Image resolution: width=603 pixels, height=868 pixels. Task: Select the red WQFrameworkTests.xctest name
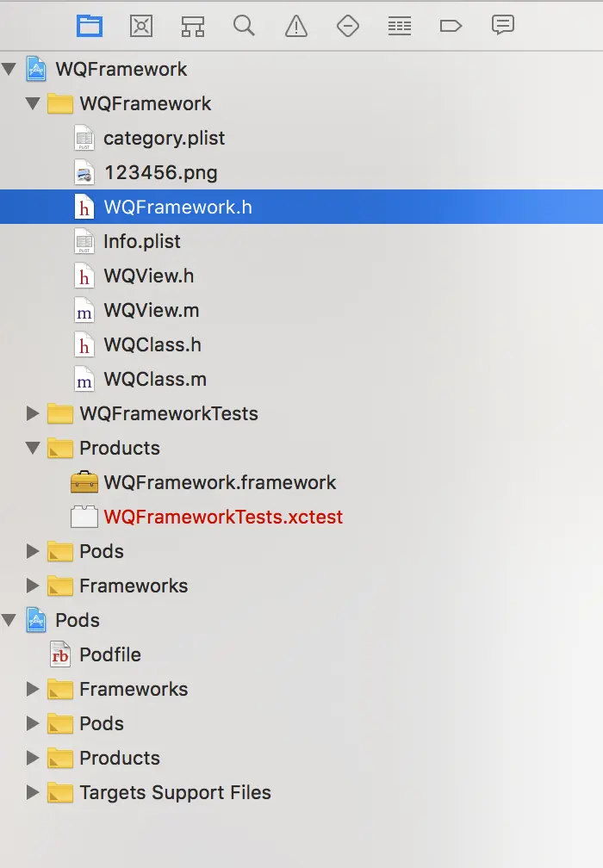coord(223,517)
